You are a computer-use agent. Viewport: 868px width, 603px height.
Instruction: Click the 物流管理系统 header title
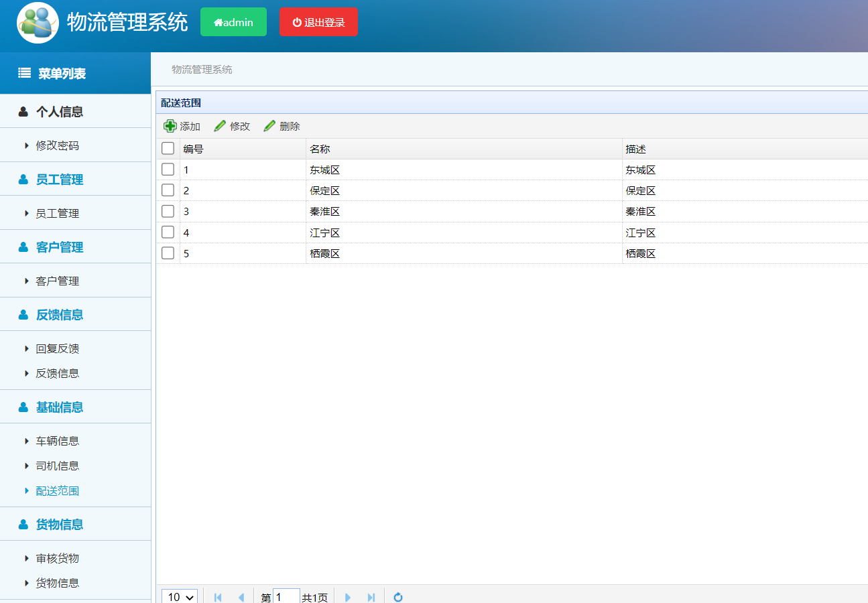(x=127, y=21)
